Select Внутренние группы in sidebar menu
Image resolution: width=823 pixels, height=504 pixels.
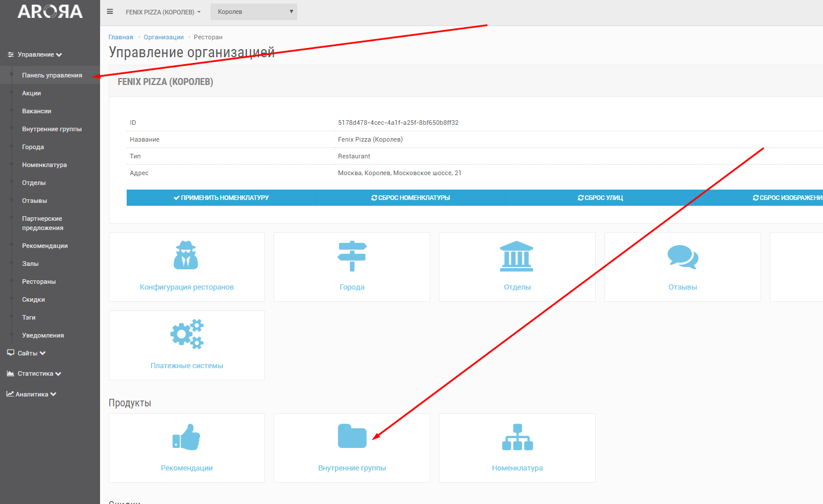[51, 129]
